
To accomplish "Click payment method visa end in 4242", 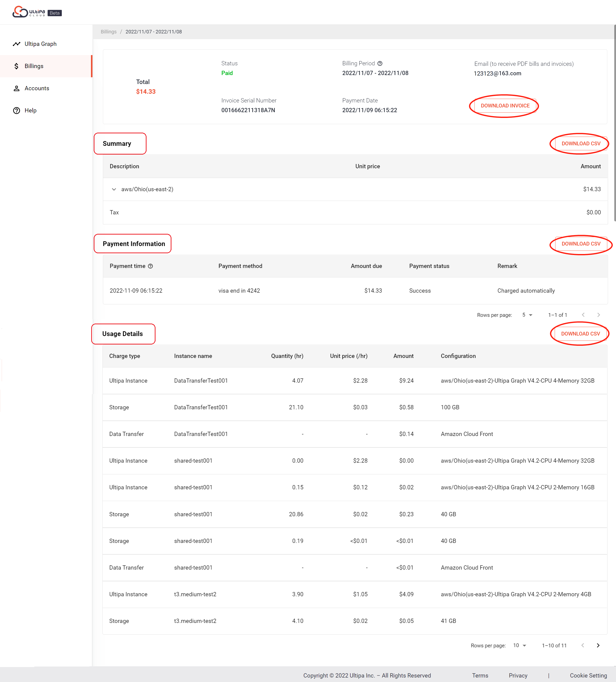I will pyautogui.click(x=239, y=291).
